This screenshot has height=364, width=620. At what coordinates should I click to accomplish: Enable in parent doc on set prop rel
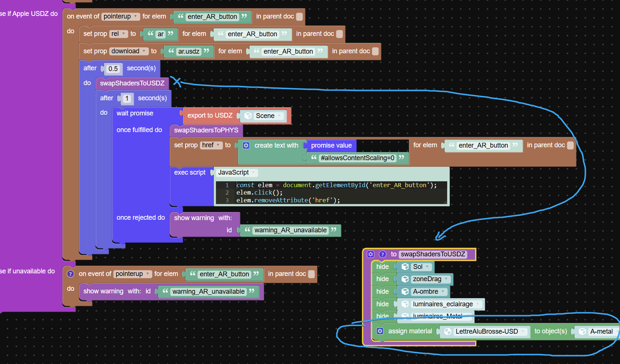339,34
